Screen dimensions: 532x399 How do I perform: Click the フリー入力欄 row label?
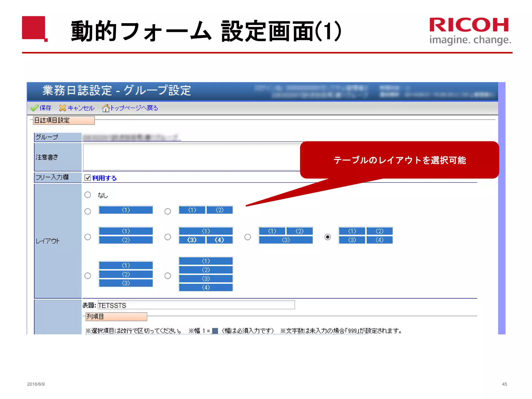click(58, 177)
